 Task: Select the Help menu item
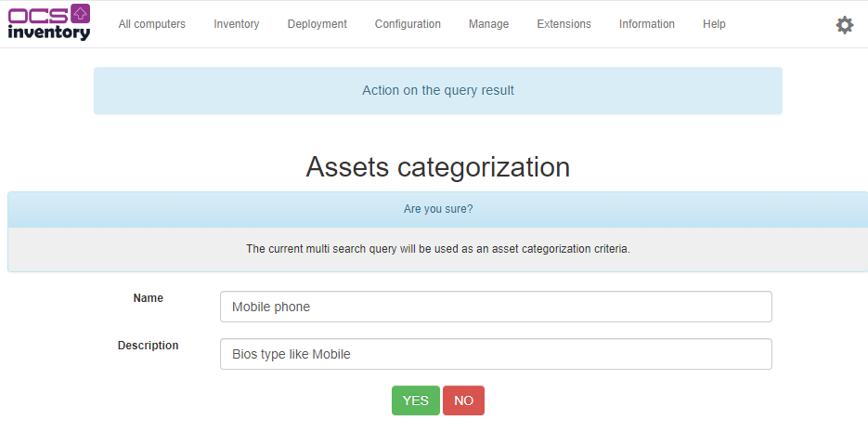point(714,24)
